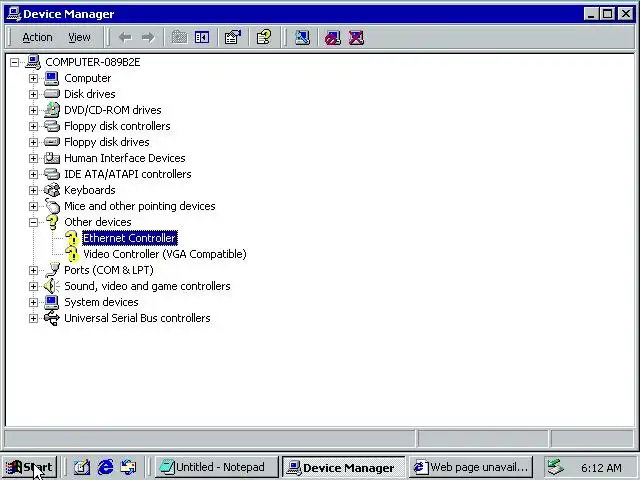Open the View menu
The width and height of the screenshot is (640, 480).
point(79,38)
